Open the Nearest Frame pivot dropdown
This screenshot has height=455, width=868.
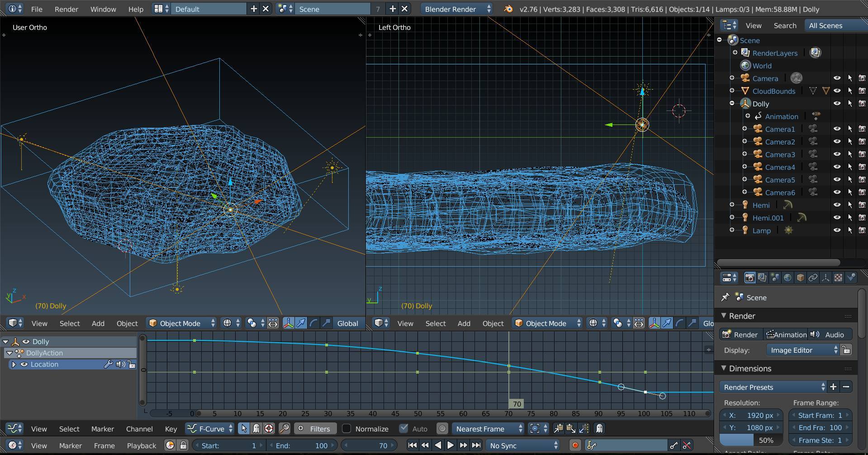click(489, 429)
